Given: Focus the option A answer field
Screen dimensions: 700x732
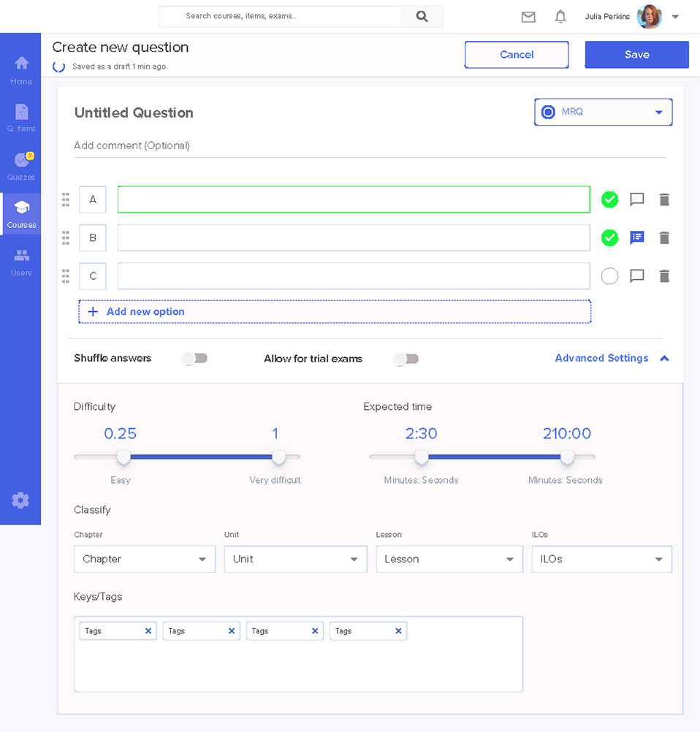Looking at the screenshot, I should point(354,200).
